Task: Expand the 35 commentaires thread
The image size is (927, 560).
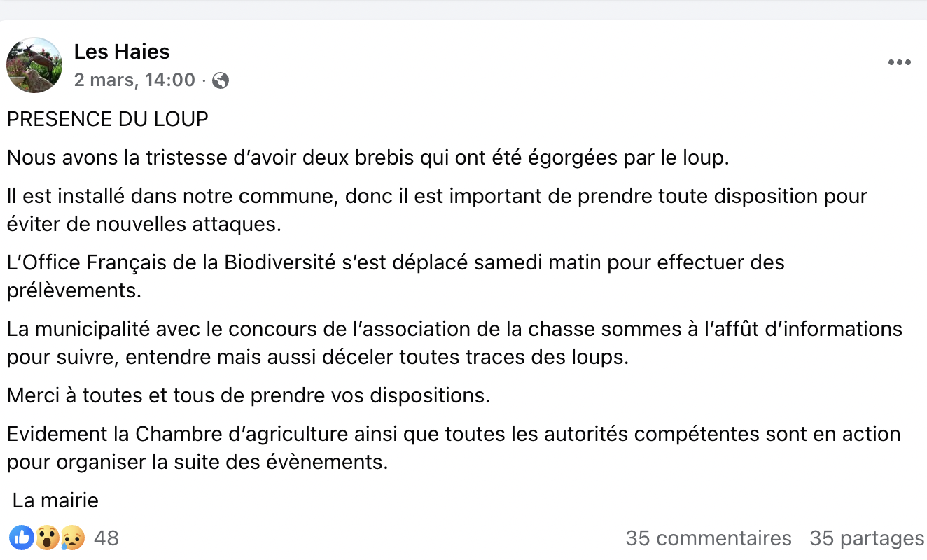Action: pos(709,538)
